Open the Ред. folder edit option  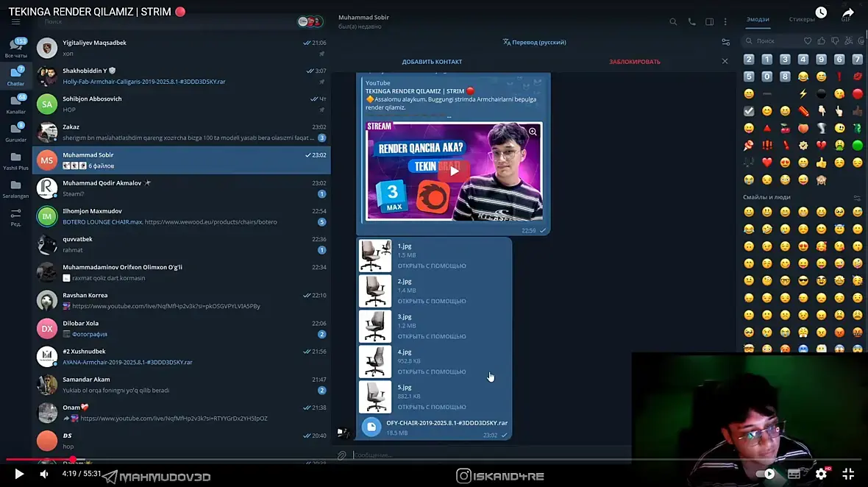(x=15, y=217)
